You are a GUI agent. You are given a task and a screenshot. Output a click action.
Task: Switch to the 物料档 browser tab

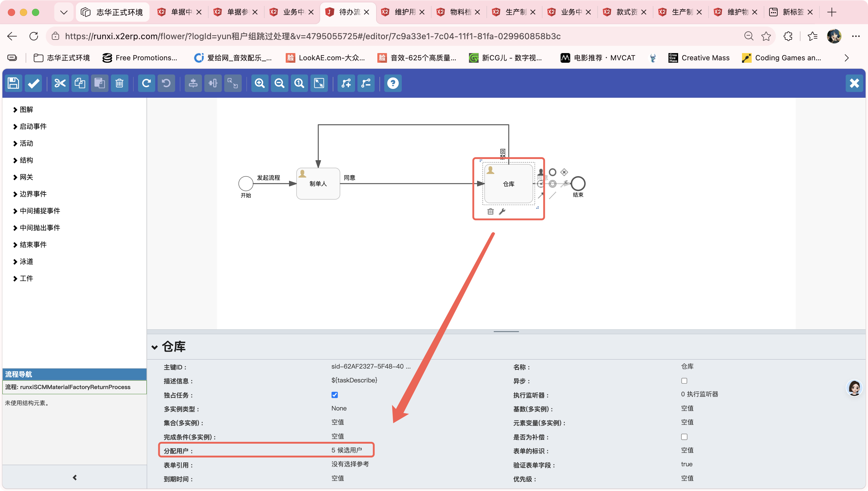click(x=458, y=12)
